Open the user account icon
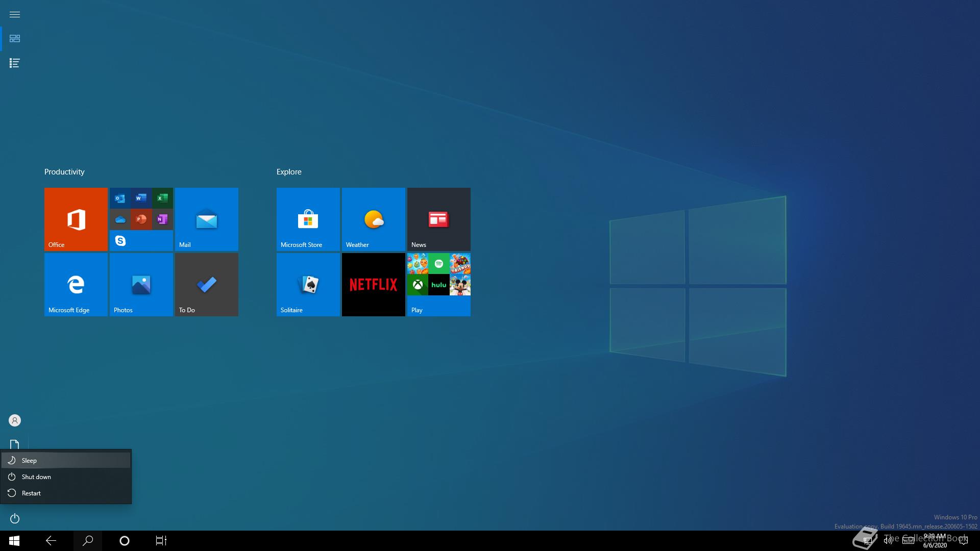This screenshot has width=980, height=551. (x=15, y=420)
